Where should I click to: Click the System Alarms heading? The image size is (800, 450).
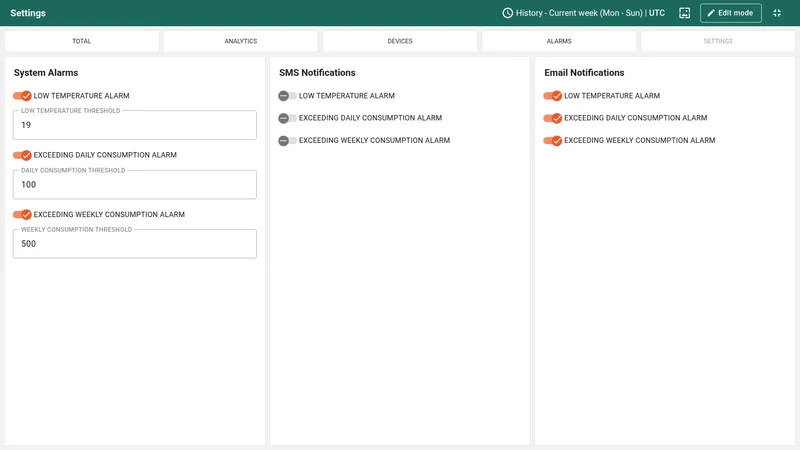(x=46, y=72)
